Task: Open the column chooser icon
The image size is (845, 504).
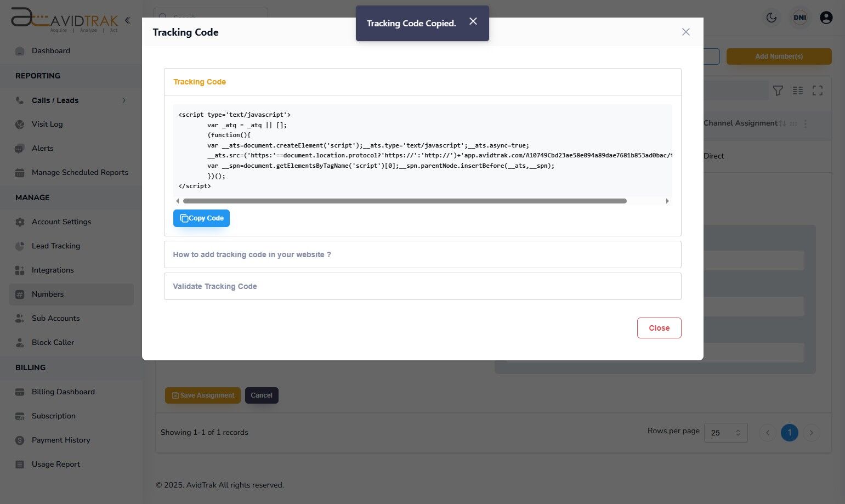Action: click(x=798, y=90)
